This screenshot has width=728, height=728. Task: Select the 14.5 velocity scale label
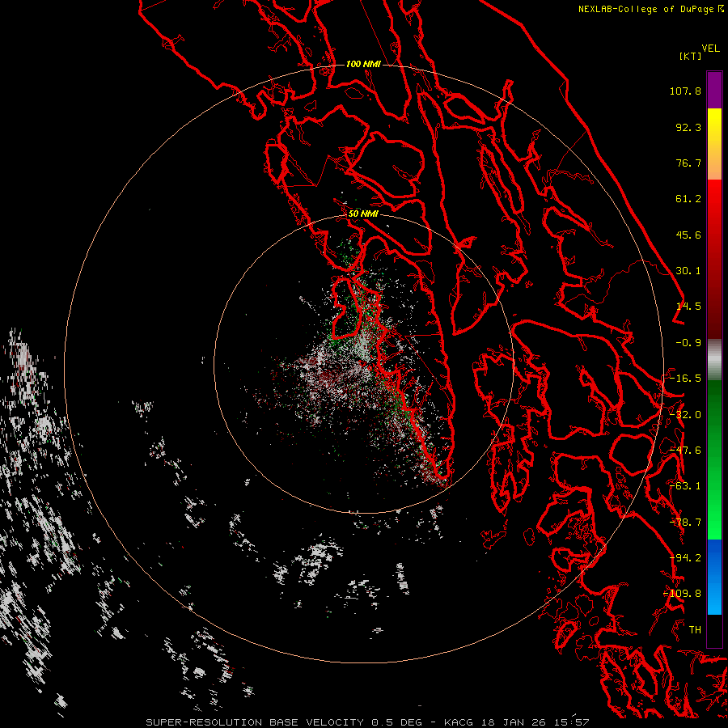click(688, 307)
